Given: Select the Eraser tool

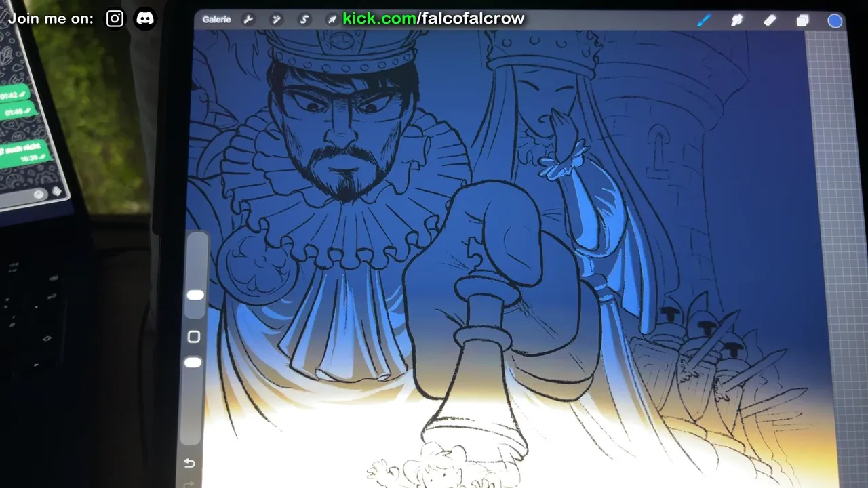Looking at the screenshot, I should coord(770,20).
